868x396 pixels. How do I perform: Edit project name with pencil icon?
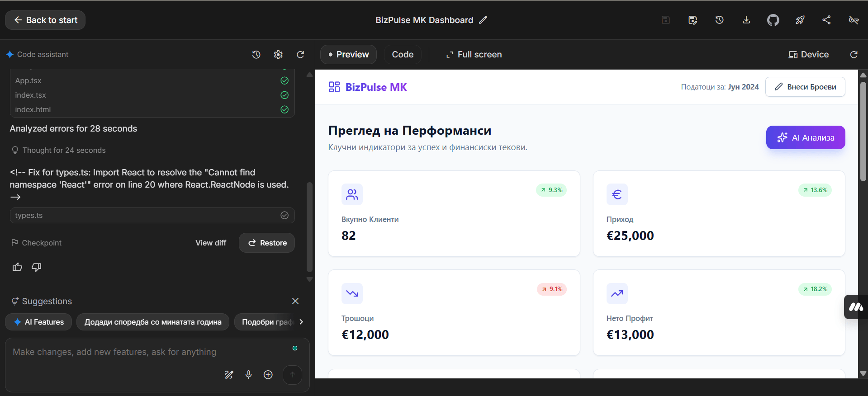(484, 20)
